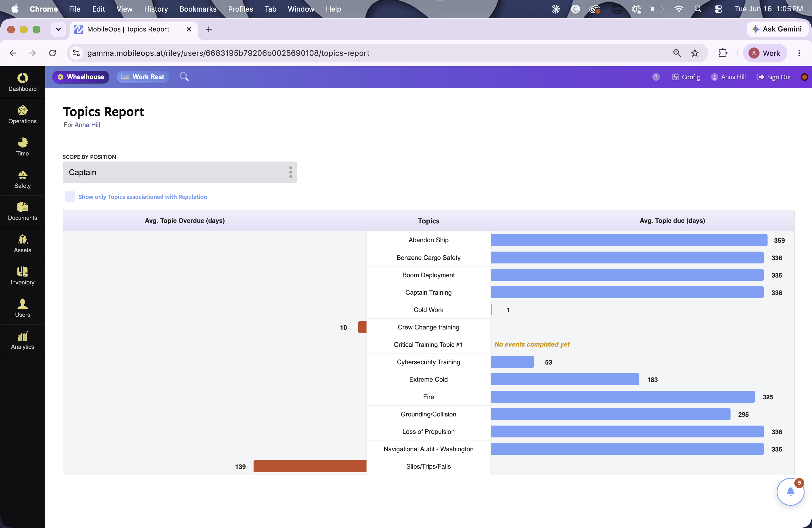Click the Extreme Cold 183 days bar

click(565, 379)
